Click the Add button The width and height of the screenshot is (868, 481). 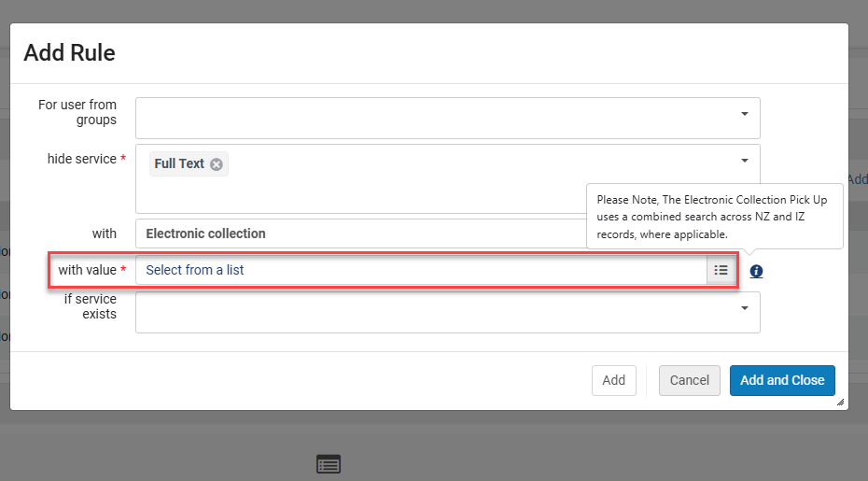[613, 380]
